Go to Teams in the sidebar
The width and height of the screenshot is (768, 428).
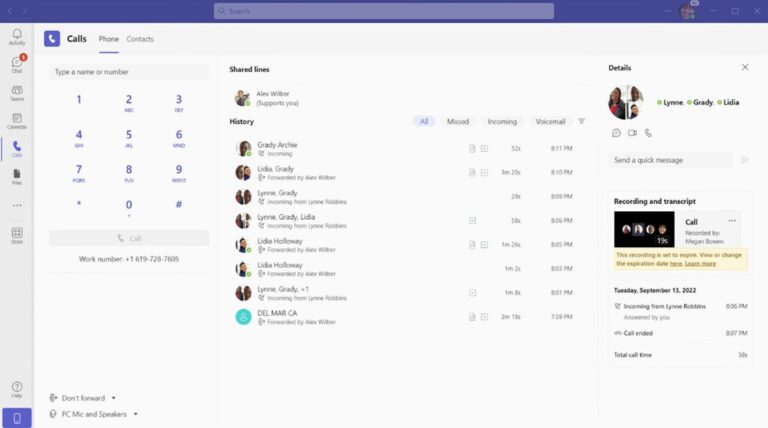[x=17, y=92]
